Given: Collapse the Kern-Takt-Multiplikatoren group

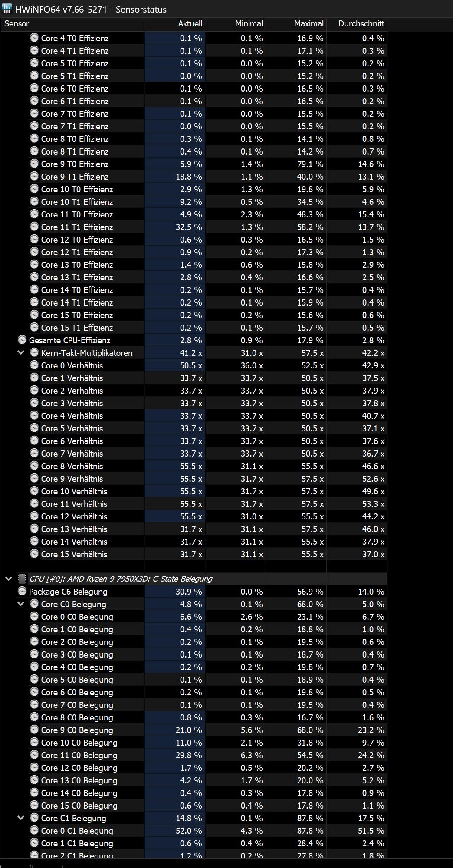Looking at the screenshot, I should tap(20, 353).
